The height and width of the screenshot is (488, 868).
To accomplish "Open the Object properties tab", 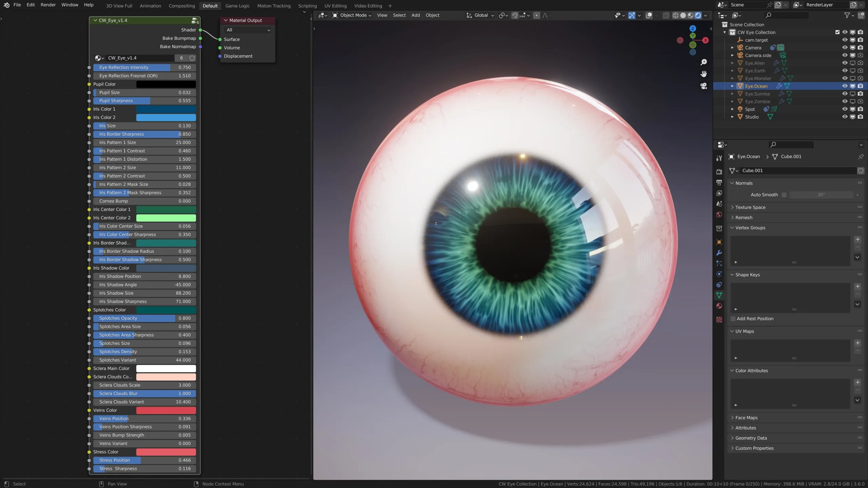I will (x=719, y=242).
